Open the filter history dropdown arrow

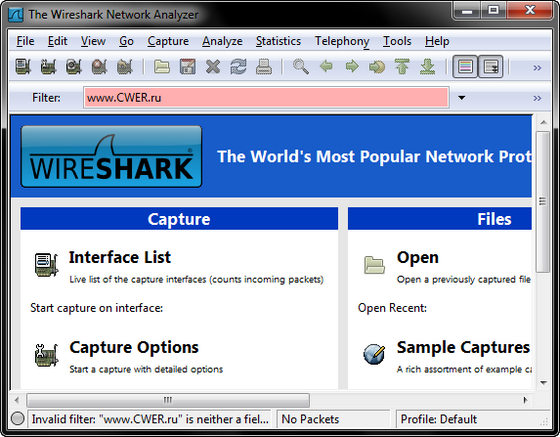(462, 97)
